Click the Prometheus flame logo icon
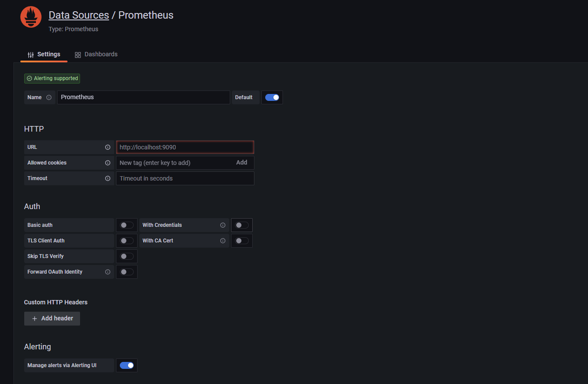Viewport: 588px width, 384px height. point(31,17)
